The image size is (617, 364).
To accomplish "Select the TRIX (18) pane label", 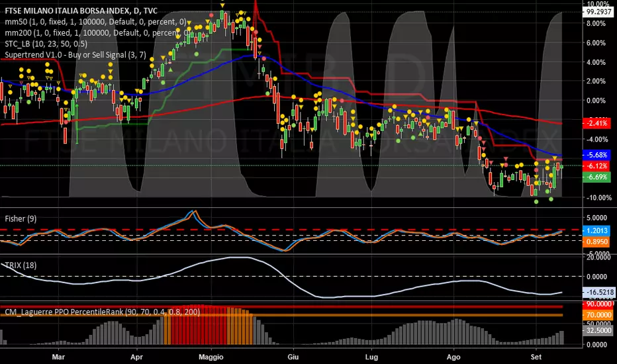I will (x=21, y=265).
